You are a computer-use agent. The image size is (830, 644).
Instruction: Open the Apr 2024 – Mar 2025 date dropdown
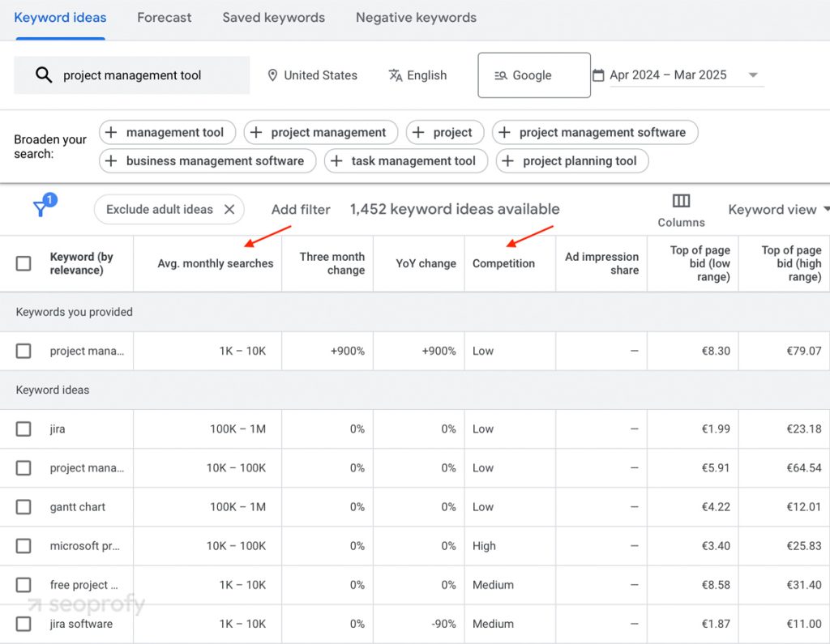coord(753,74)
